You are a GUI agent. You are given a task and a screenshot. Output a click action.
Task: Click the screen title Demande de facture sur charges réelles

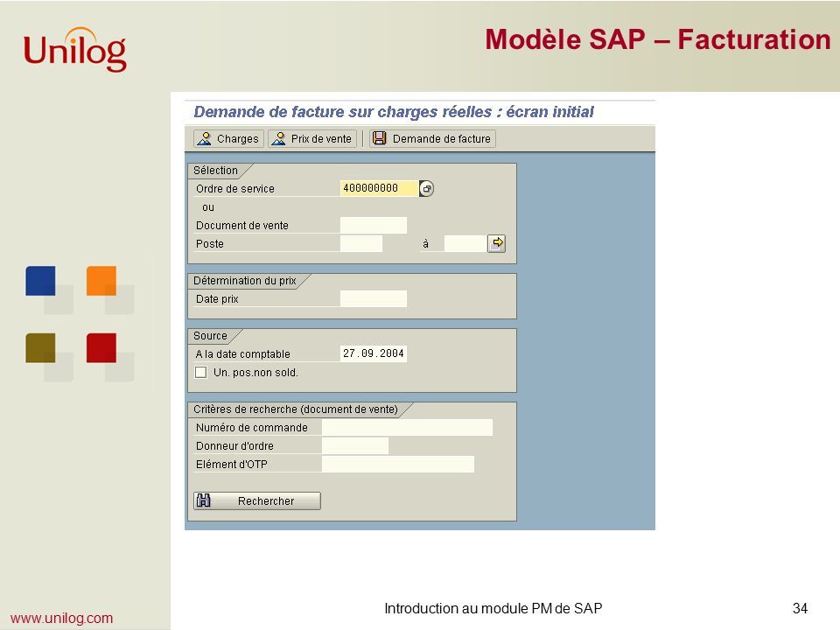point(394,111)
